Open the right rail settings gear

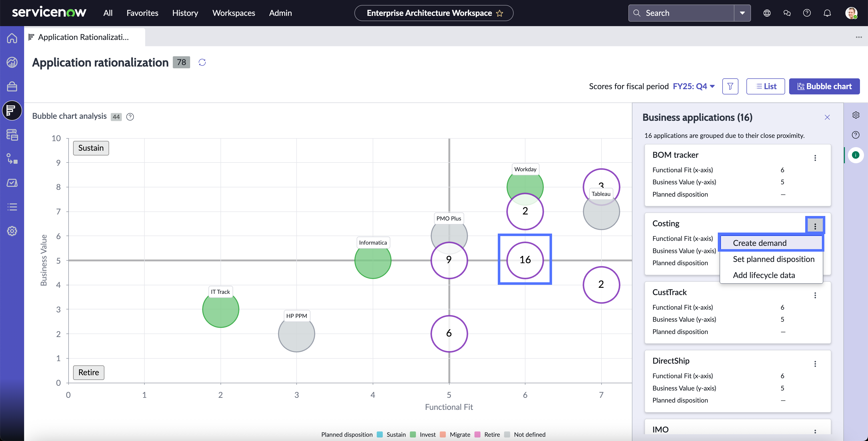click(x=856, y=115)
